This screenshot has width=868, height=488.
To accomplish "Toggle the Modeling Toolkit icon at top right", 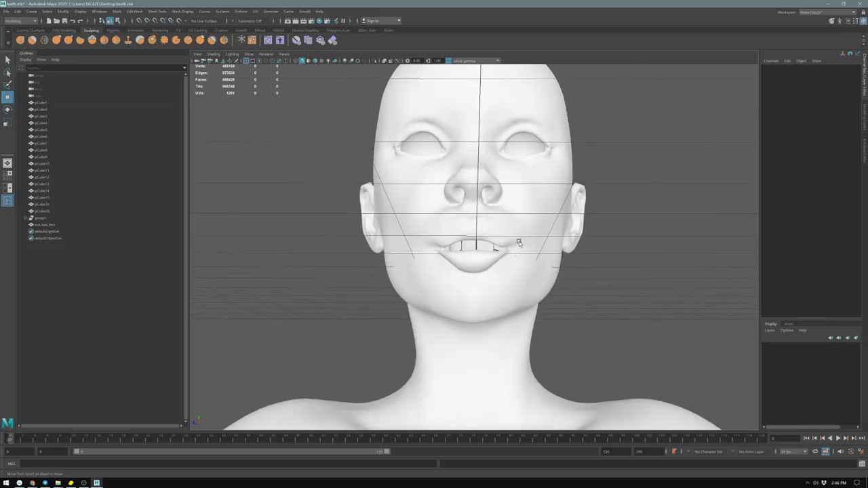I will click(831, 20).
